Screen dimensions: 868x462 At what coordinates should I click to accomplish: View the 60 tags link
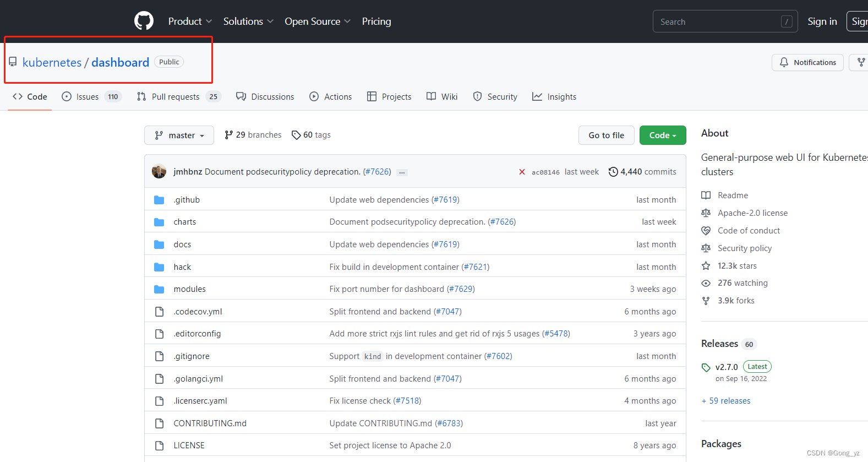312,135
